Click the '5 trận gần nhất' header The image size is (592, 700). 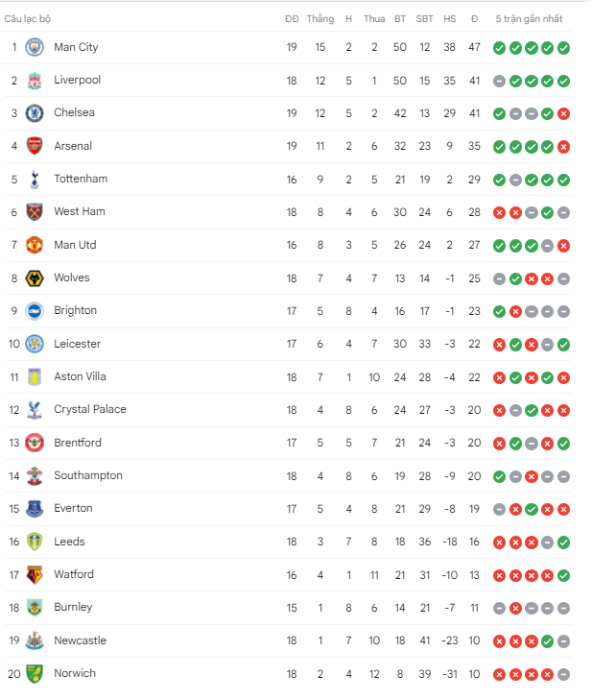pyautogui.click(x=529, y=19)
